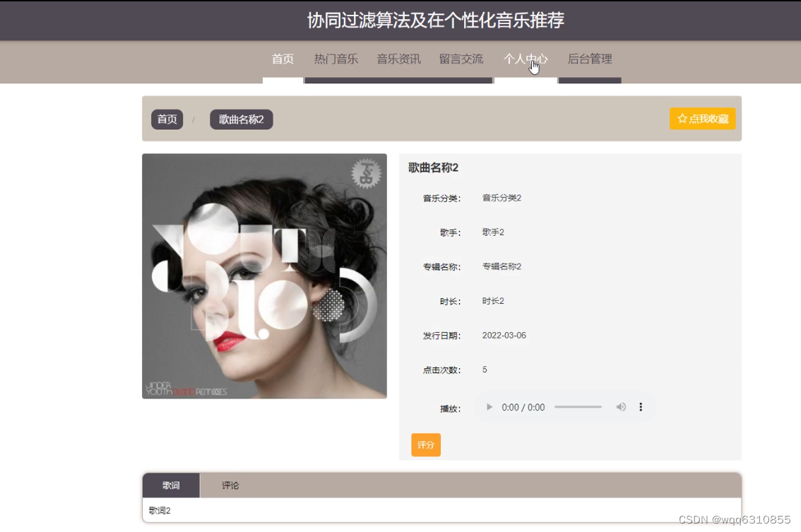The width and height of the screenshot is (801, 532).
Task: Go to 后台管理
Action: [x=590, y=59]
